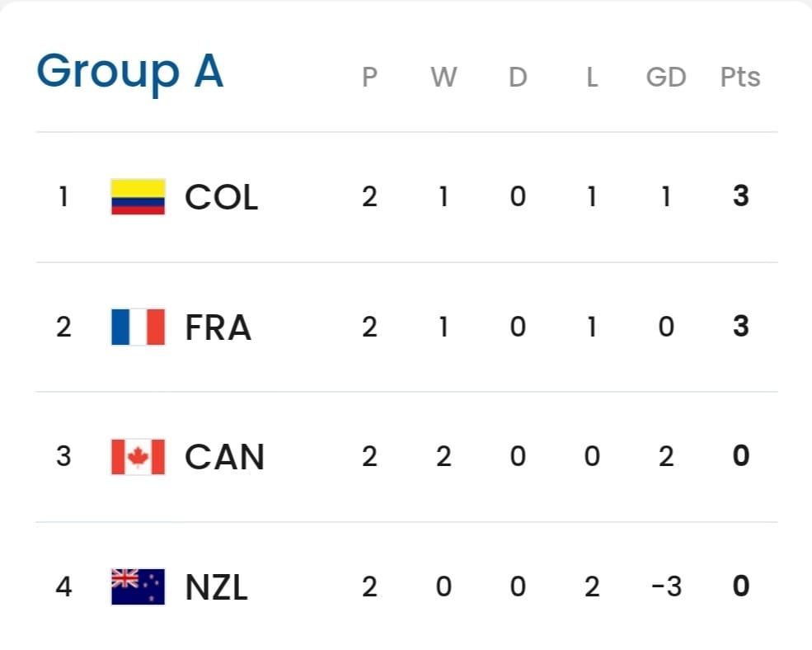Click the France flag icon
This screenshot has height=650, width=812.
coord(138,327)
